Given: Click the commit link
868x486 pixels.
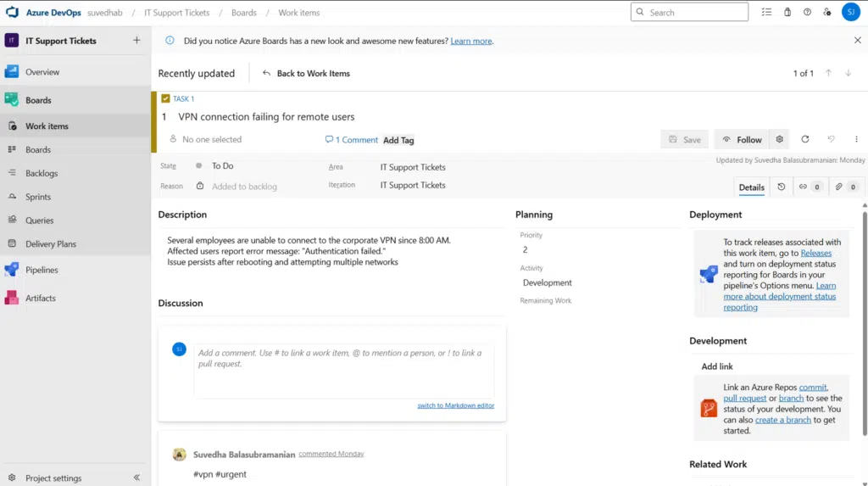Looking at the screenshot, I should tap(813, 388).
